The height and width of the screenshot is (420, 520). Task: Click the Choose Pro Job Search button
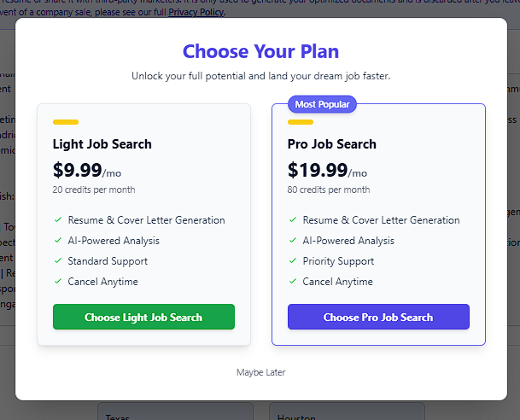click(x=378, y=317)
